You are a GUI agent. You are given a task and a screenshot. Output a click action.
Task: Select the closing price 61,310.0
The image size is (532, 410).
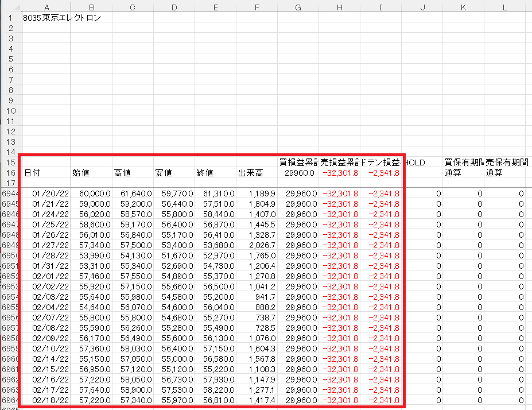[216, 194]
